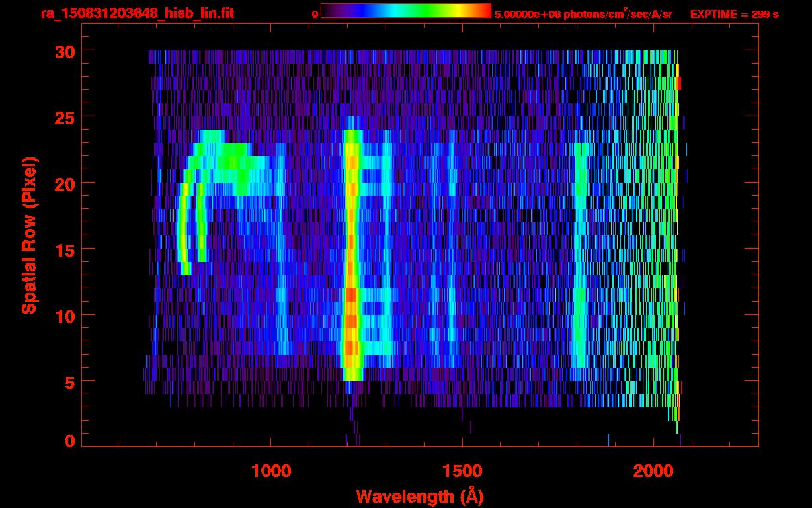The height and width of the screenshot is (508, 812).
Task: Click the Spatial Row (Pixel) axis title
Action: (29, 235)
